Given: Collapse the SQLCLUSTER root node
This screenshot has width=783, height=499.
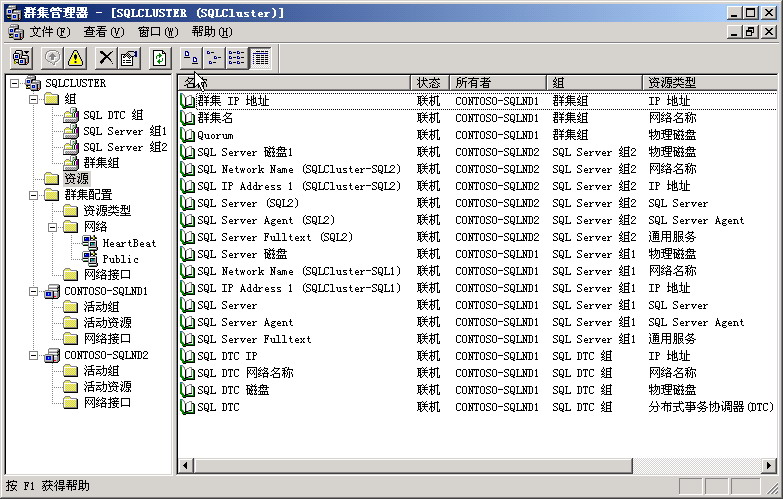Looking at the screenshot, I should click(x=14, y=83).
